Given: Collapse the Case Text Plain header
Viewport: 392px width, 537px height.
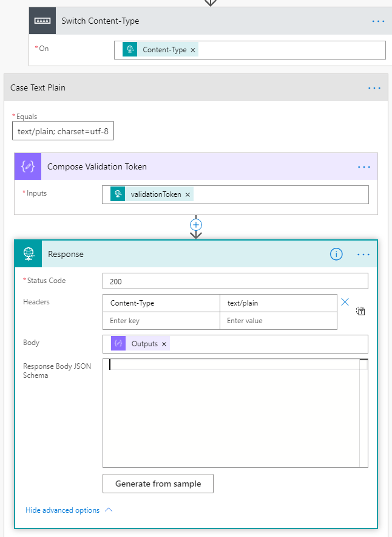Looking at the screenshot, I should (182, 88).
